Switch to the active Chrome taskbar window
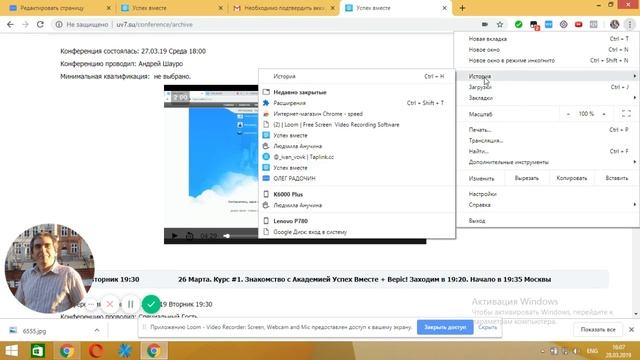Viewport: 640px width, 360px height. pos(154,351)
